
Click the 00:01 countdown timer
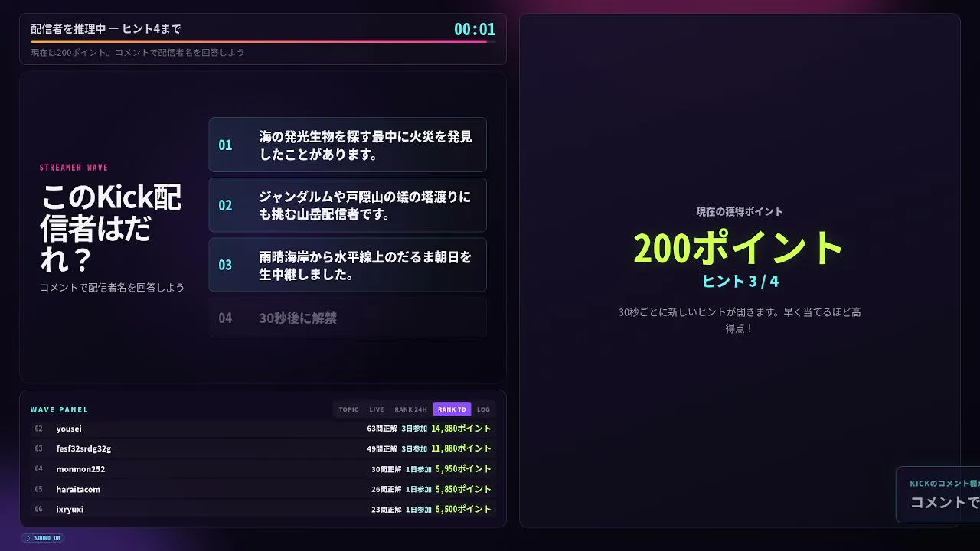(475, 29)
